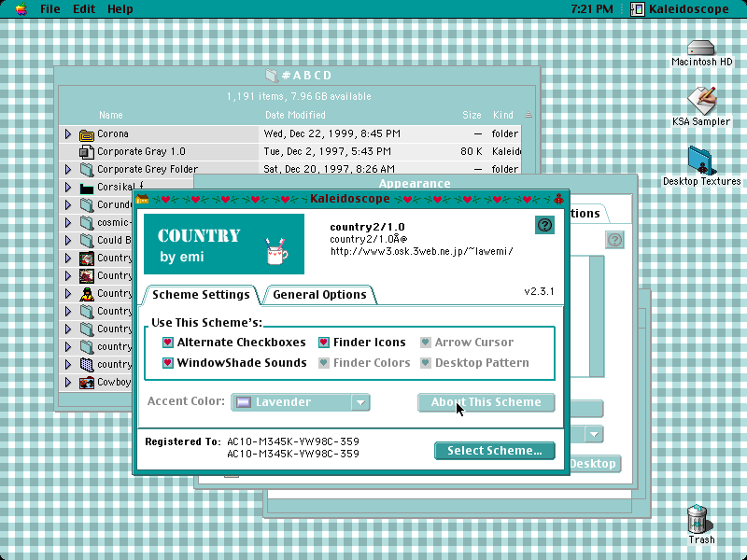Screen dimensions: 747x560
Task: Select the Corporate Gray 1.0 file icon
Action: (86, 152)
